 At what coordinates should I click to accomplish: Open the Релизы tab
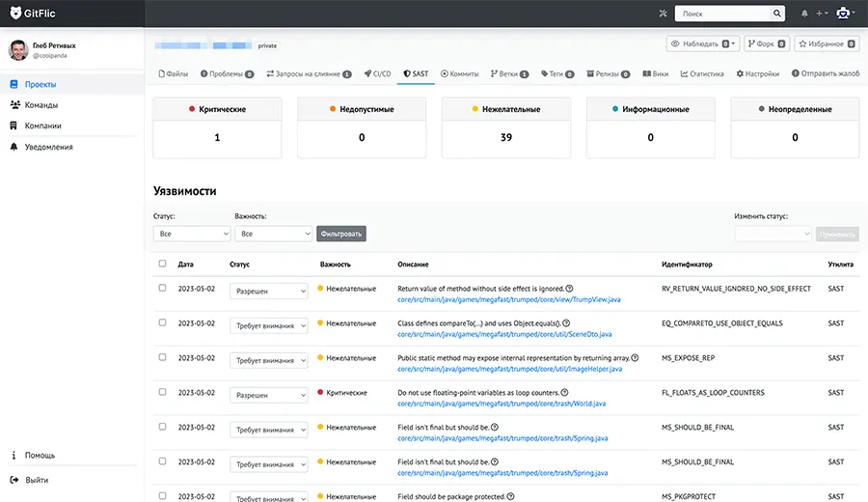coord(609,73)
